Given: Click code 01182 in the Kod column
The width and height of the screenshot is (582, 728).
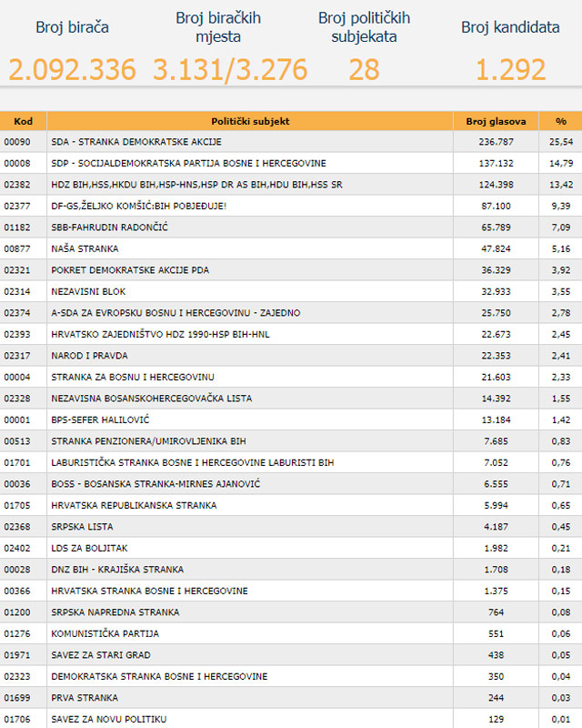Looking at the screenshot, I should tap(17, 227).
